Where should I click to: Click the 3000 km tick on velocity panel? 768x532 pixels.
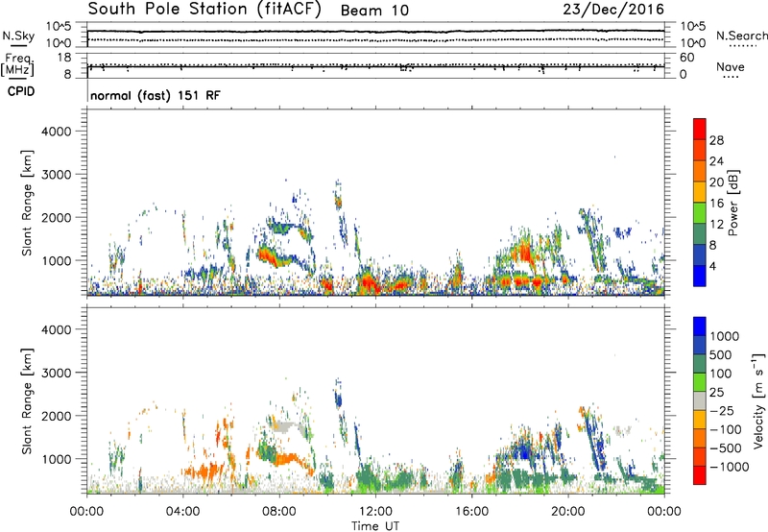57,373
